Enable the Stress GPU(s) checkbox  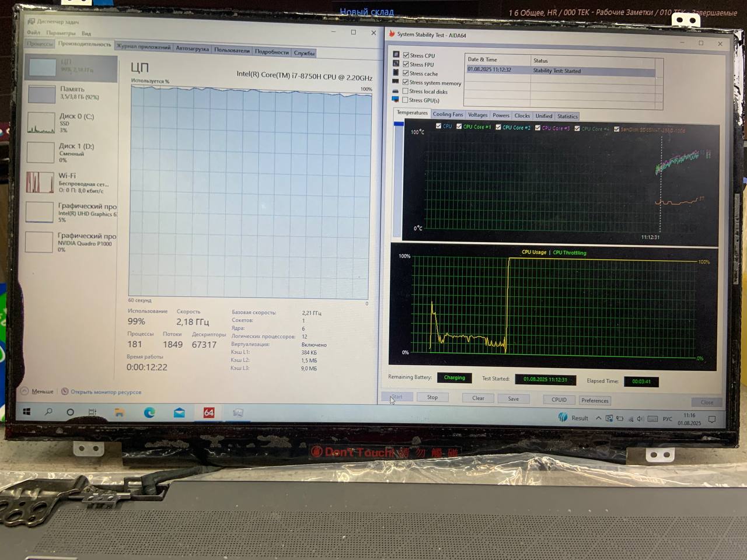tap(405, 100)
